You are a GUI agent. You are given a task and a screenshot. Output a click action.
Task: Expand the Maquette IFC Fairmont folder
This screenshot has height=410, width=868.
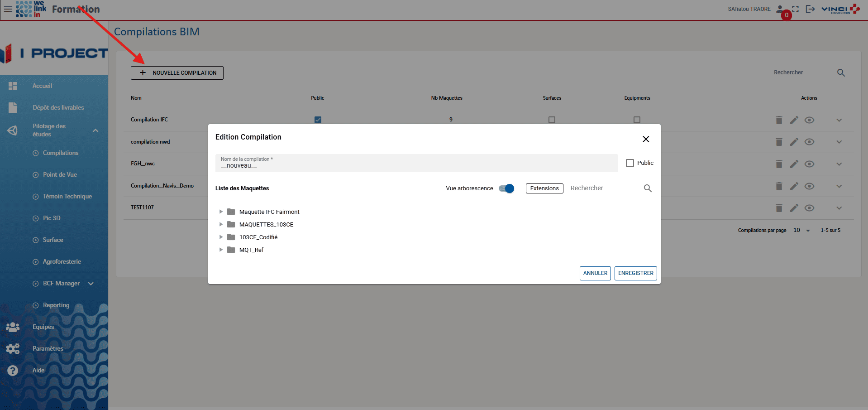click(x=221, y=212)
